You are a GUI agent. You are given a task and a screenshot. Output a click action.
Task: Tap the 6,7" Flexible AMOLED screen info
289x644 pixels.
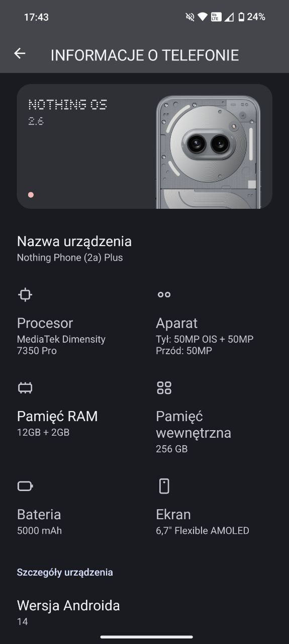coord(203,530)
